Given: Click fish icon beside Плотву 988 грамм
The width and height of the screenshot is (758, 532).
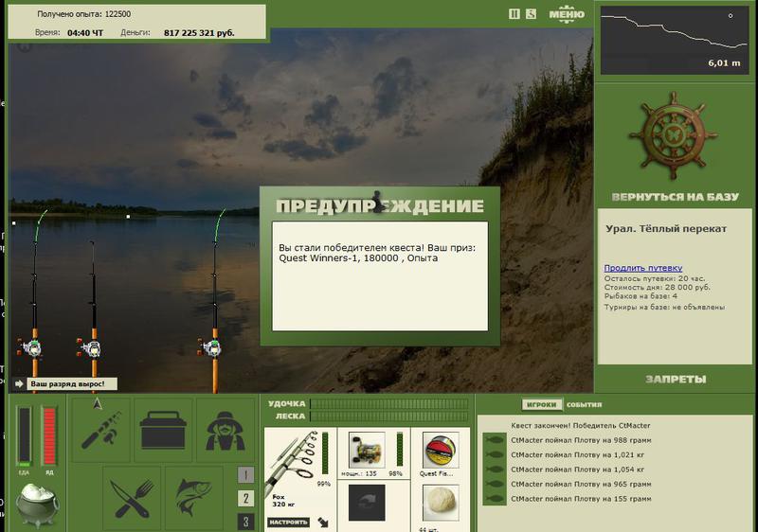Looking at the screenshot, I should [x=495, y=440].
